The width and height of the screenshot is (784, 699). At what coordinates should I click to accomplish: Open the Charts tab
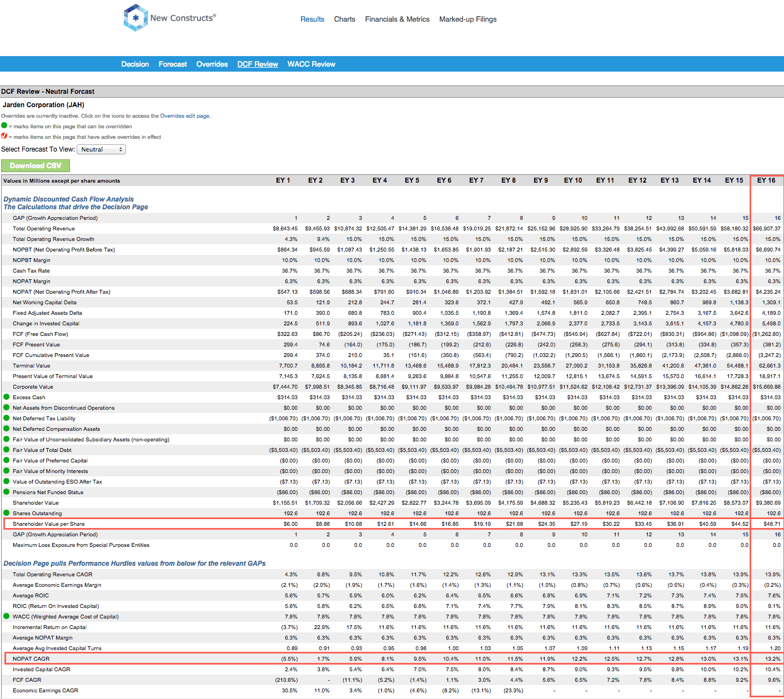[x=344, y=19]
